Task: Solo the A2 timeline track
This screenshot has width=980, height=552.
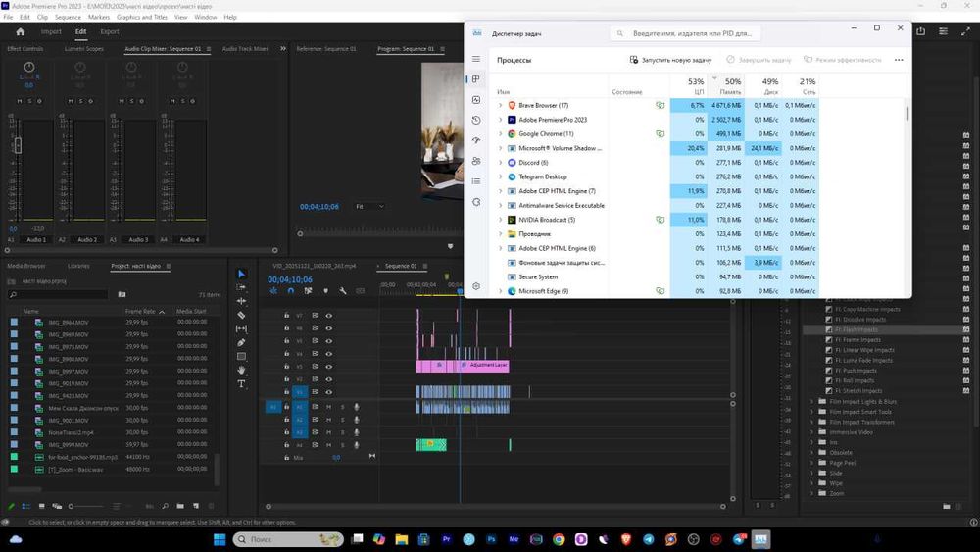Action: 342,420
